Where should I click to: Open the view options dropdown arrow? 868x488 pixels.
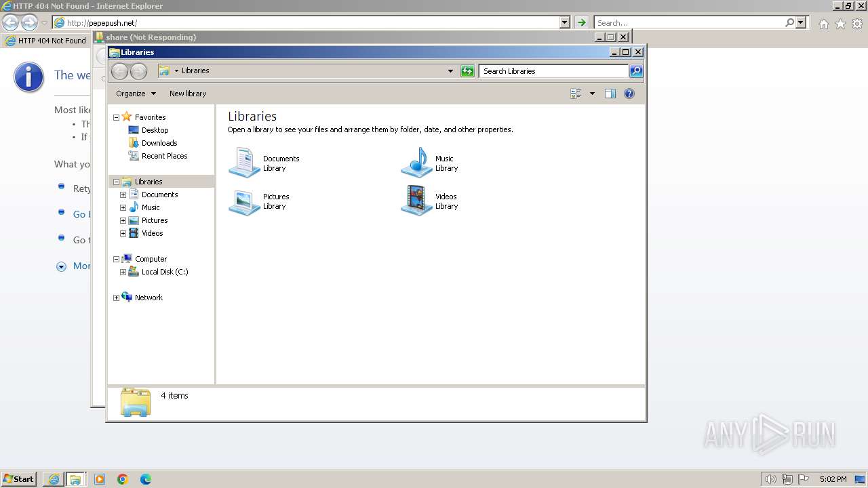click(592, 94)
